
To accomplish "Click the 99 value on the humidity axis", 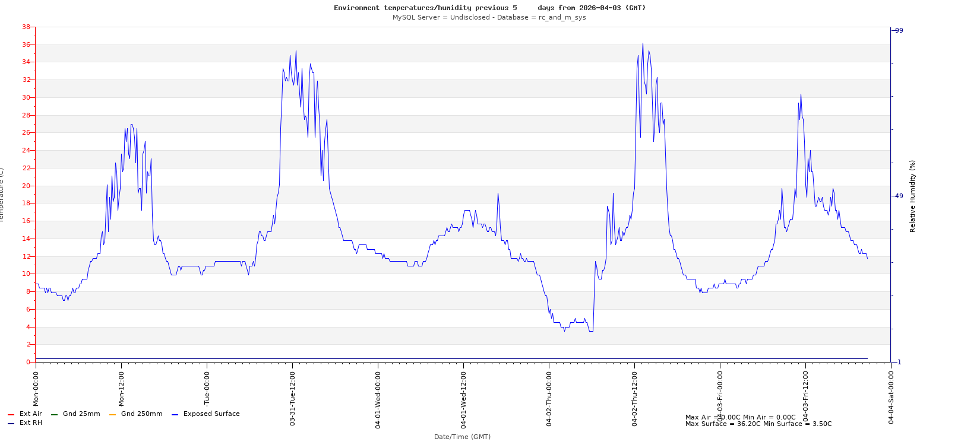I will tap(899, 31).
